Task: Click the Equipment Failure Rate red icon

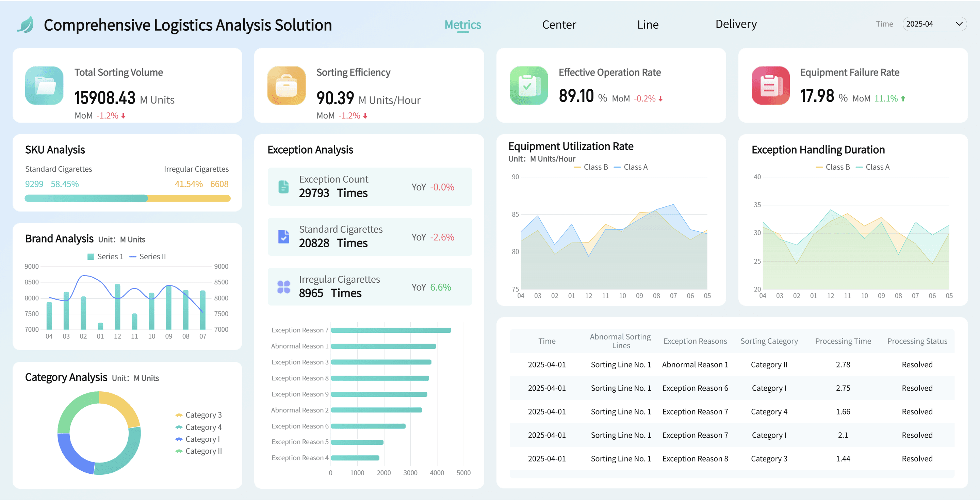Action: [771, 86]
